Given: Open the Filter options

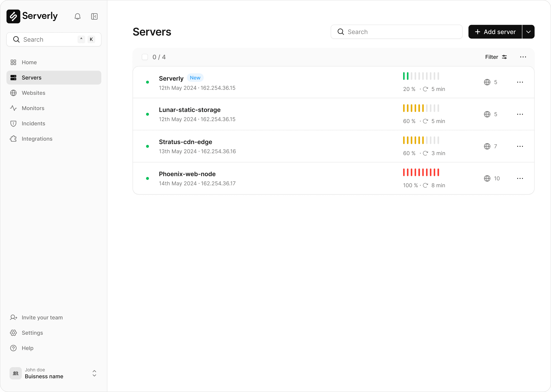Looking at the screenshot, I should point(496,57).
